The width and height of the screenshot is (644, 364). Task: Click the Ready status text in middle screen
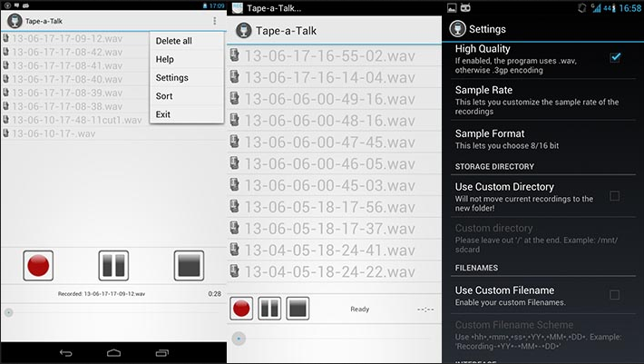[360, 309]
